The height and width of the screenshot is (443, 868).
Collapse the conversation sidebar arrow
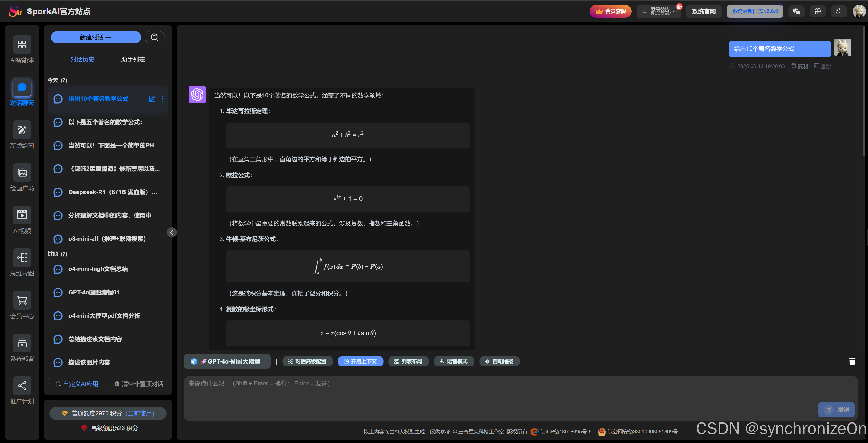click(172, 232)
